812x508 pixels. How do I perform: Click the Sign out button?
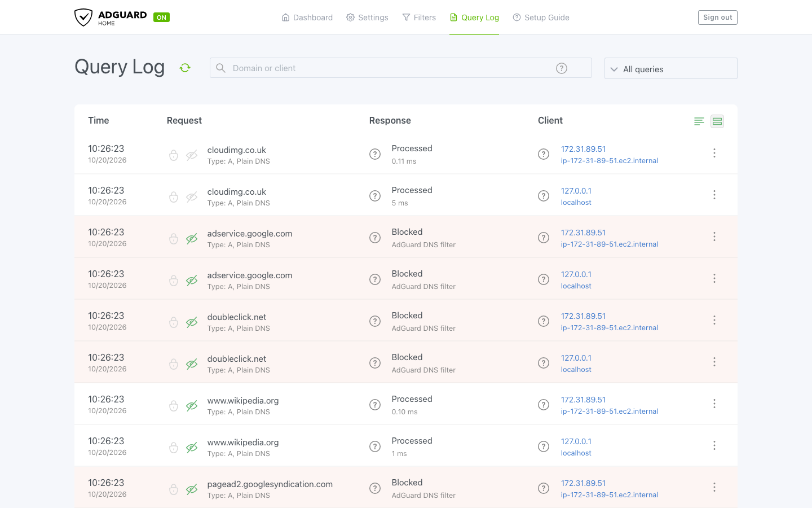pyautogui.click(x=718, y=17)
